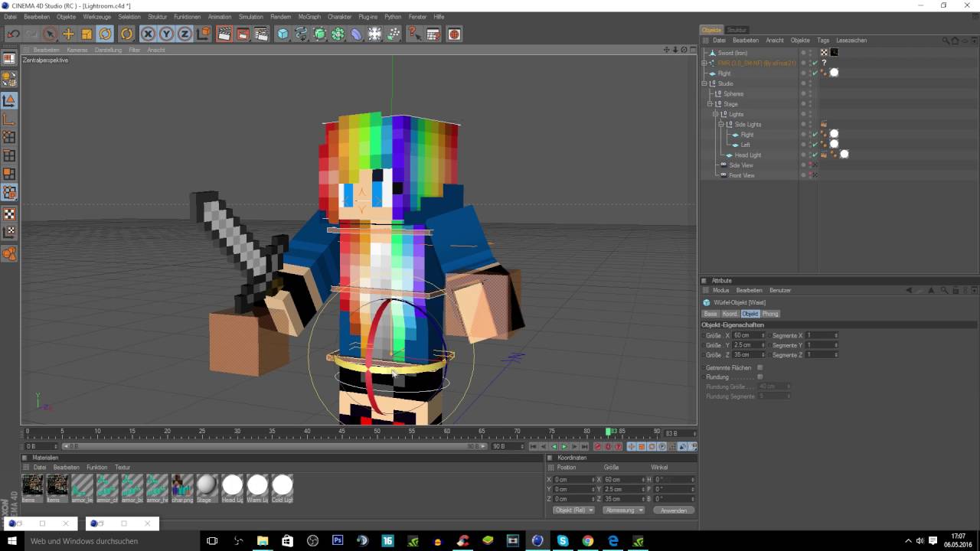Disable the Left light enable checkmark
Image resolution: width=980 pixels, height=551 pixels.
pyautogui.click(x=815, y=145)
